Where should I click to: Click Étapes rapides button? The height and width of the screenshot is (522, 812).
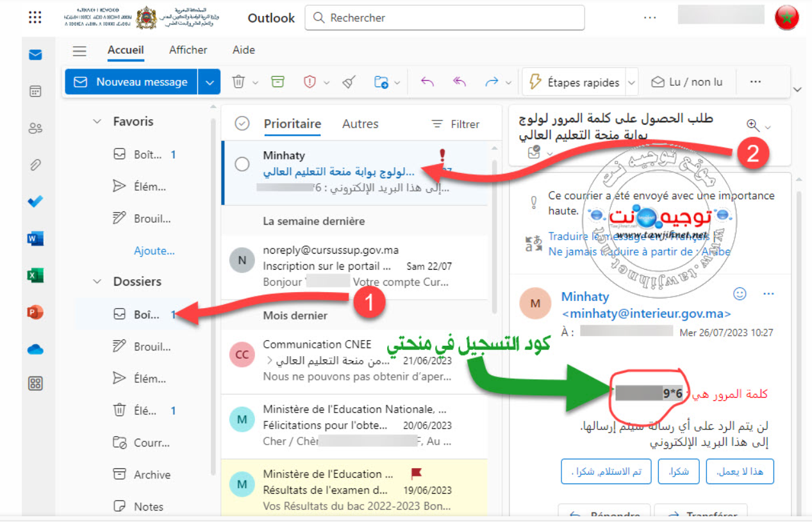(574, 82)
